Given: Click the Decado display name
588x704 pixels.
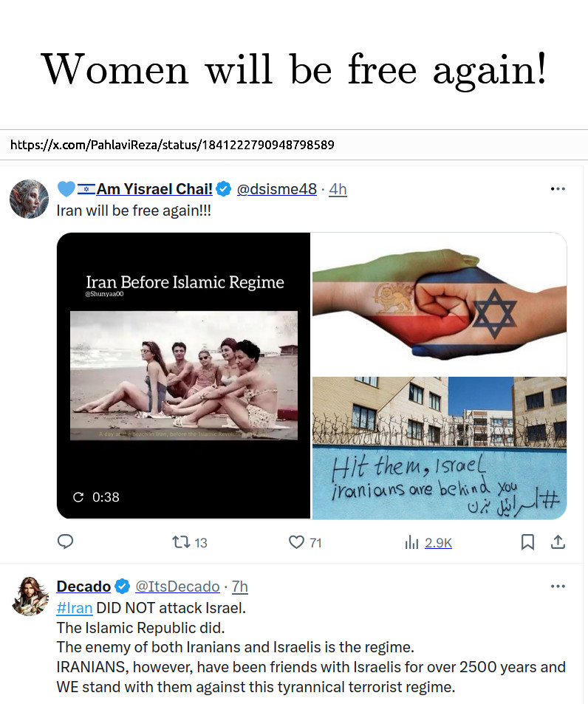Looking at the screenshot, I should [83, 587].
